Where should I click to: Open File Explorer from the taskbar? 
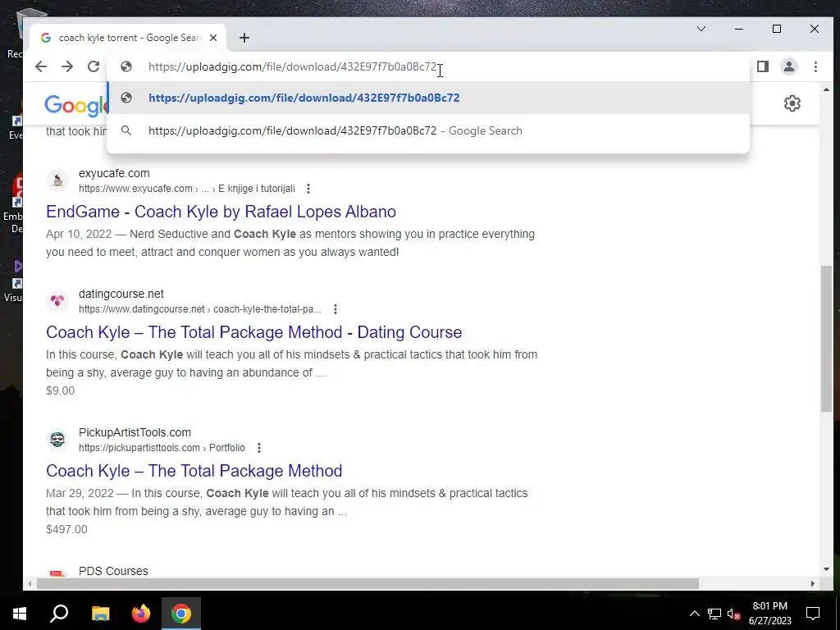(100, 614)
